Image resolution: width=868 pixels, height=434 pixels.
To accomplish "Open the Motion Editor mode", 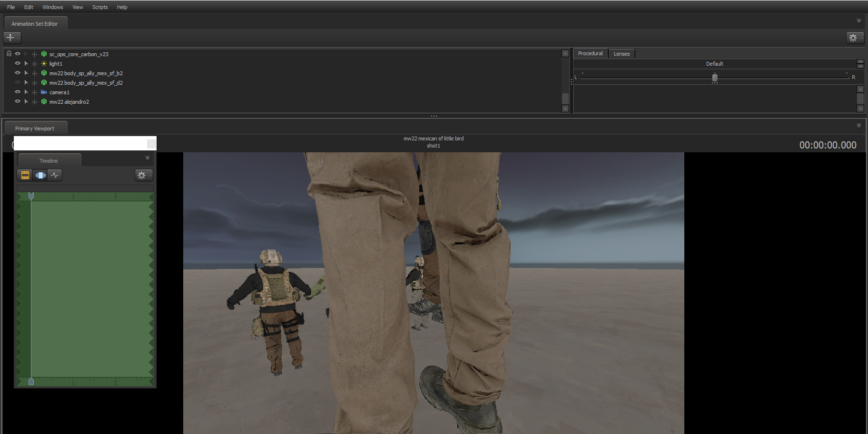I will click(x=40, y=175).
